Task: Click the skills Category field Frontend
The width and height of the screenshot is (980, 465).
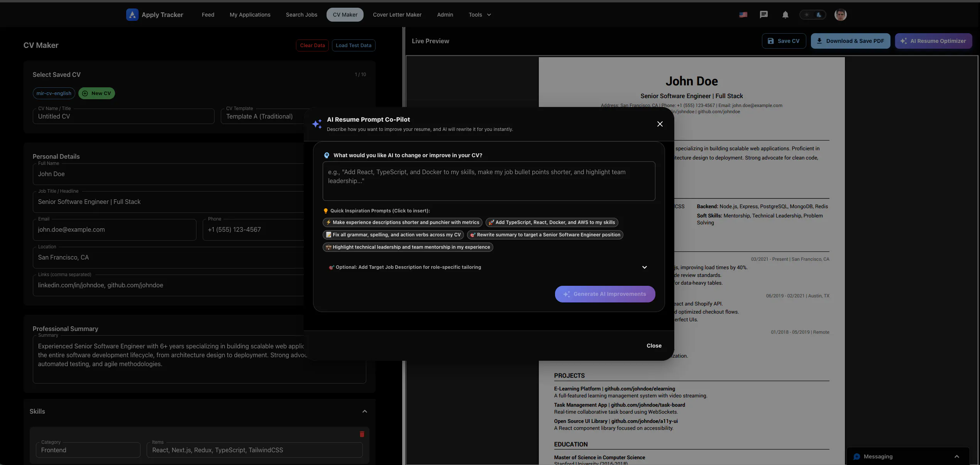Action: [88, 450]
